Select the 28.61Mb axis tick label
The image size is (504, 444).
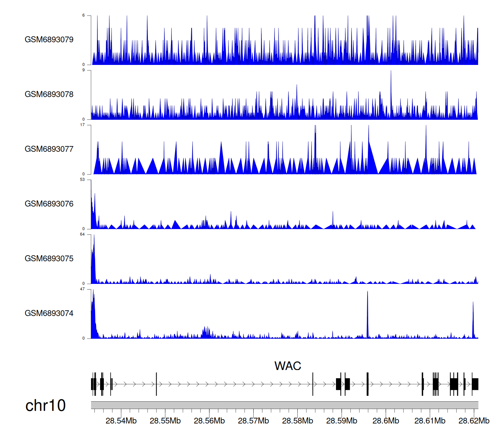430,421
